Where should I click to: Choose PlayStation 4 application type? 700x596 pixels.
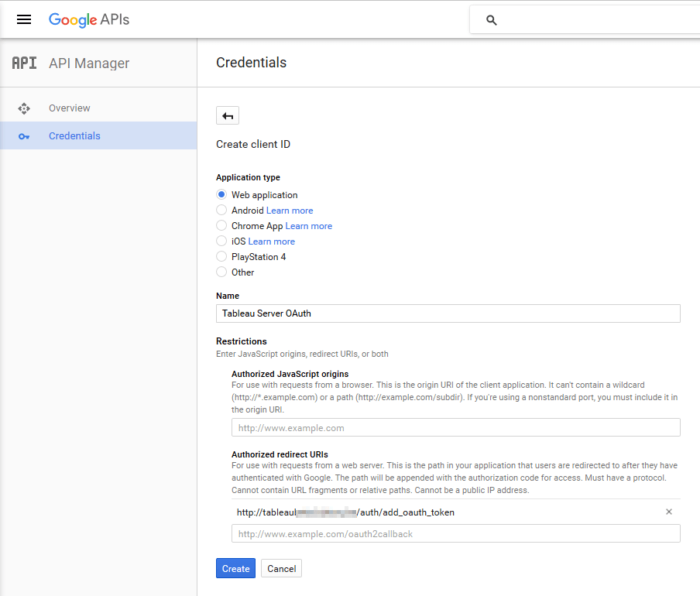(x=222, y=257)
